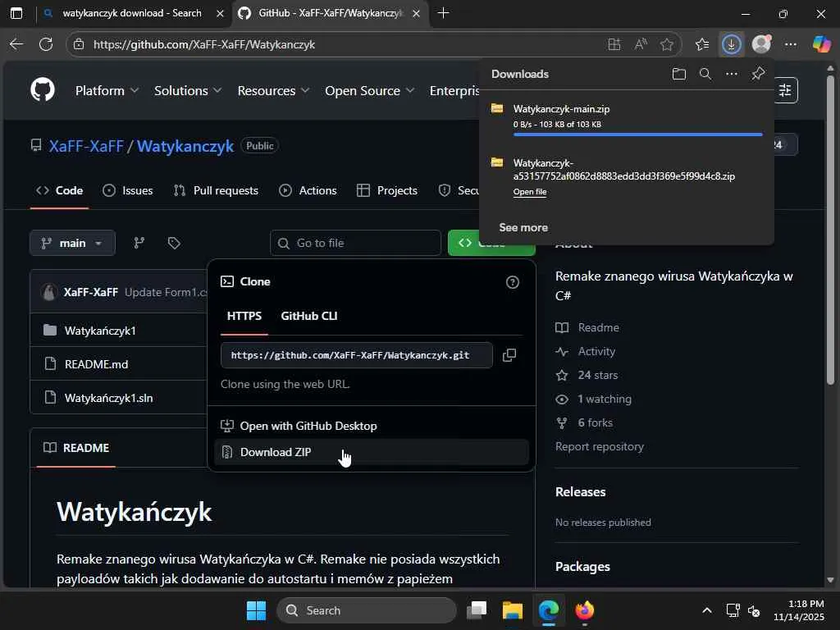Open Firefox from the taskbar
Image resolution: width=840 pixels, height=630 pixels.
(x=584, y=610)
